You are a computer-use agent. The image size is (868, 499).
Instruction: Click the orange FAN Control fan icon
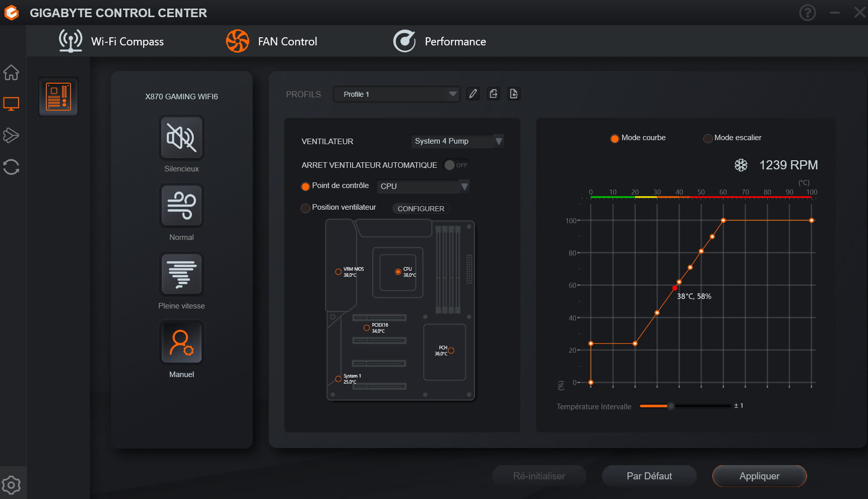(237, 41)
